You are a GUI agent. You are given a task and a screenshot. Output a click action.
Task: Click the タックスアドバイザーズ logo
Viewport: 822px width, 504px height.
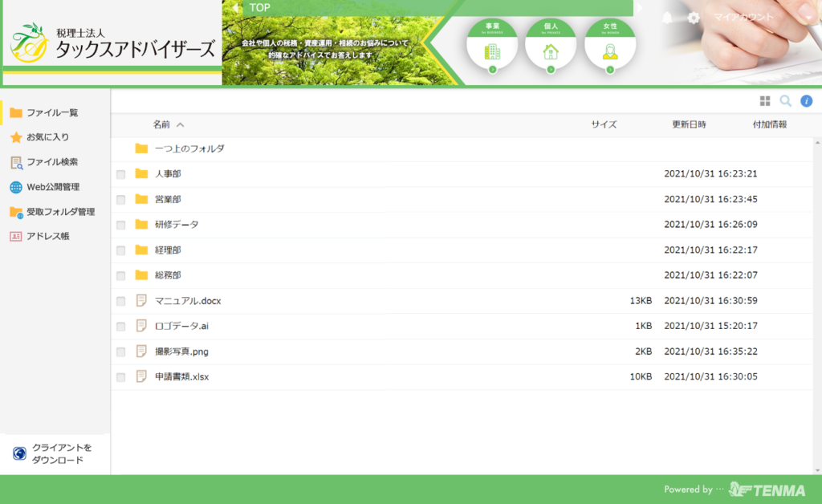click(x=112, y=43)
